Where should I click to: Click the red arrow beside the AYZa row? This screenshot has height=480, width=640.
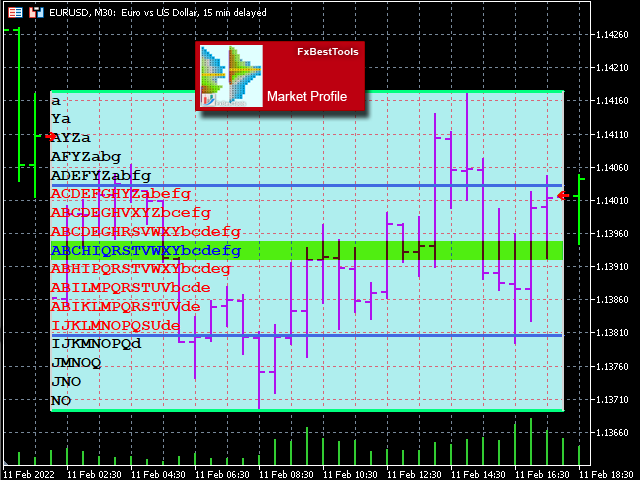tap(51, 136)
